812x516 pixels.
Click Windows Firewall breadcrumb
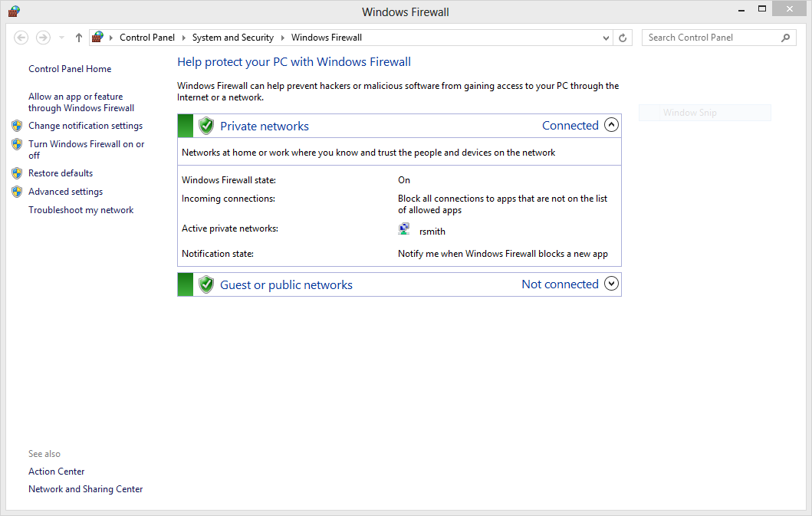(326, 38)
